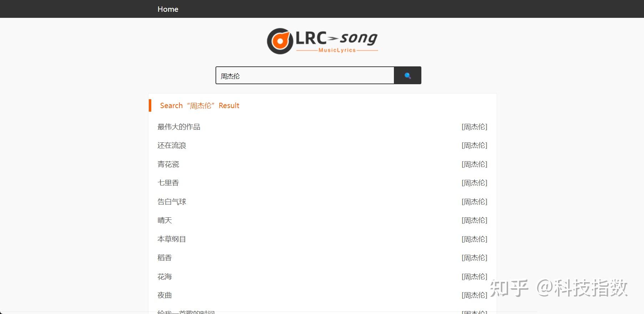Click artist tag [周杰伦] beside 晴天
The width and height of the screenshot is (644, 314).
click(x=474, y=220)
